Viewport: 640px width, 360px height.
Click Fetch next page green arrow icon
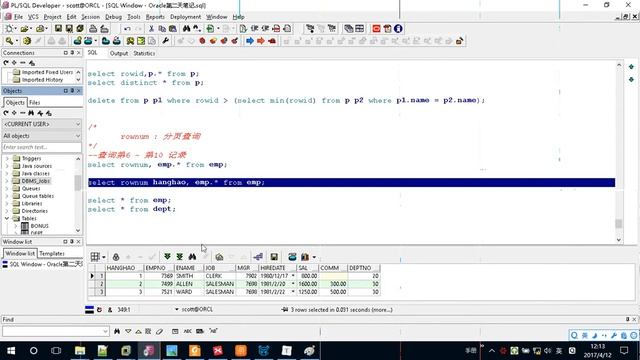coord(167,256)
